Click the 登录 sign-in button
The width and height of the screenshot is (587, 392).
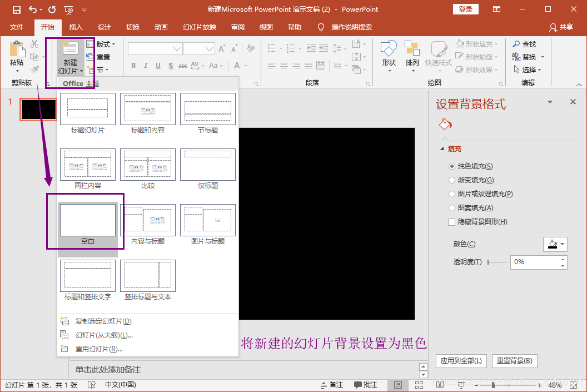click(466, 9)
